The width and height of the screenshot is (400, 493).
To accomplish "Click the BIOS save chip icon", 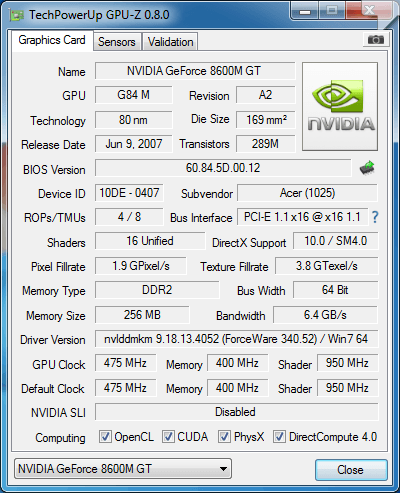I will point(367,168).
